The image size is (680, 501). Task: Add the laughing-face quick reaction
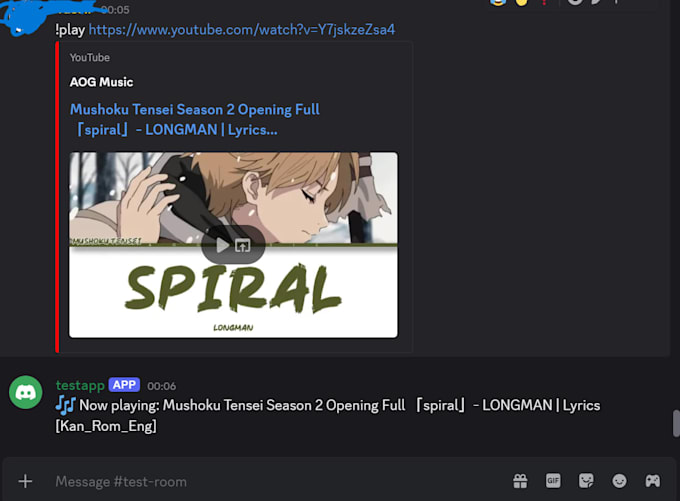point(498,2)
